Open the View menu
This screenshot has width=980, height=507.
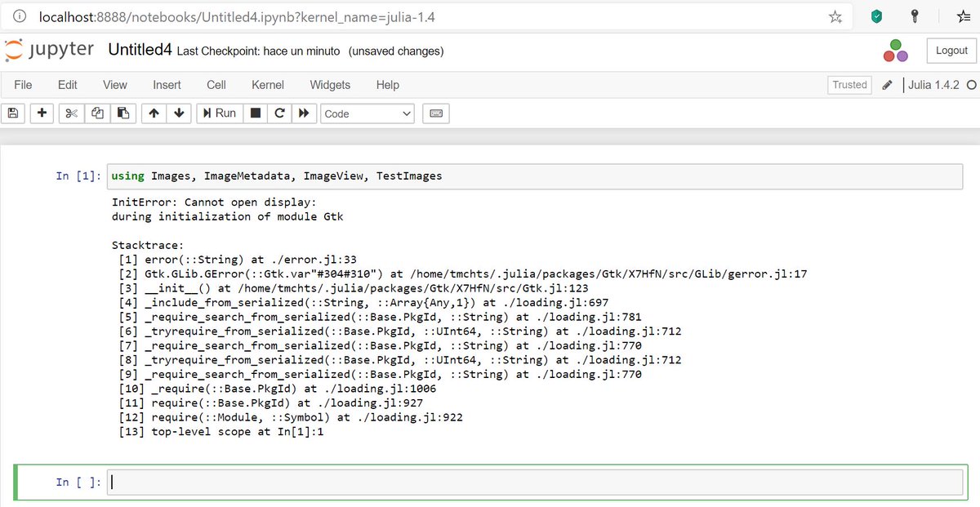coord(115,85)
